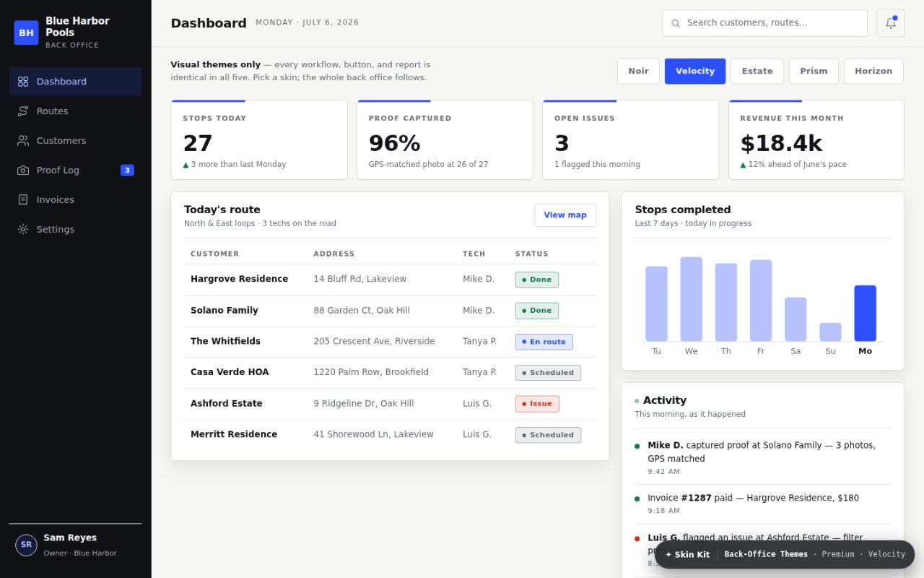Select the Velocity theme
The height and width of the screenshot is (578, 924).
pyautogui.click(x=695, y=71)
